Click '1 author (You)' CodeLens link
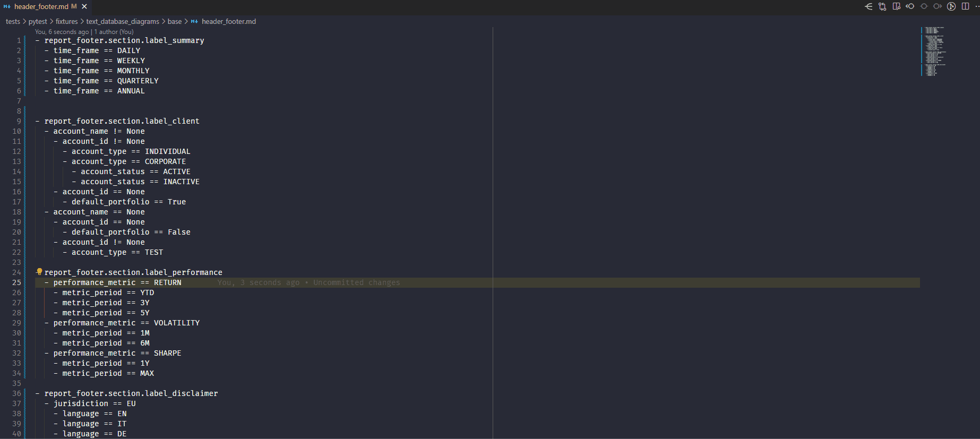 coord(114,32)
